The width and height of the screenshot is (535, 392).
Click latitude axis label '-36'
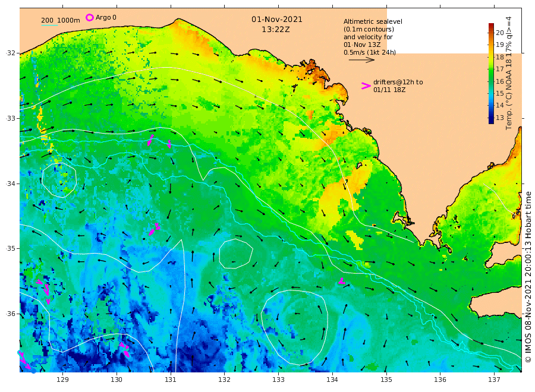point(11,314)
